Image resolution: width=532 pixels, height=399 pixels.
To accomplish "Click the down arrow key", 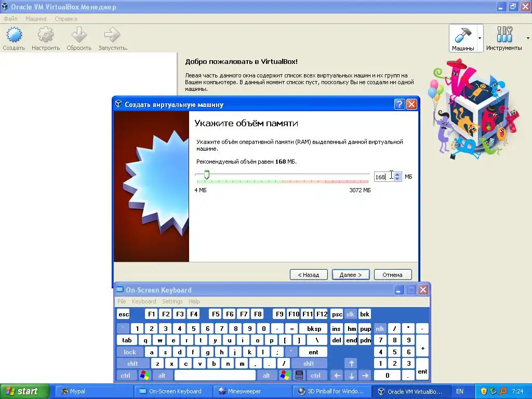I will click(352, 376).
